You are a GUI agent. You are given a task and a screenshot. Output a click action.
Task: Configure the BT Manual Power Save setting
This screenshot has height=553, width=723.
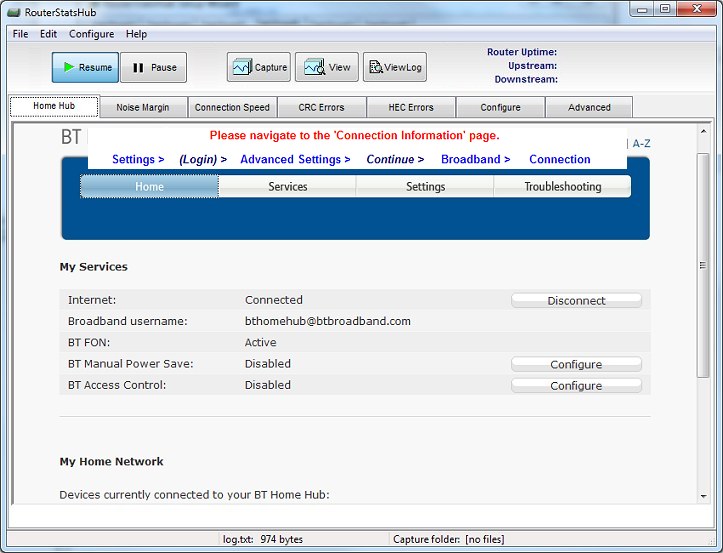(x=576, y=364)
